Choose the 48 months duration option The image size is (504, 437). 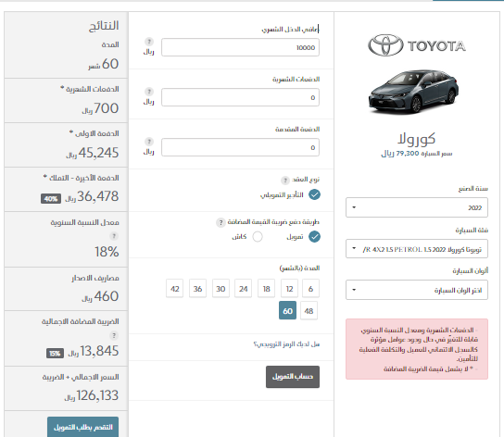coord(309,311)
